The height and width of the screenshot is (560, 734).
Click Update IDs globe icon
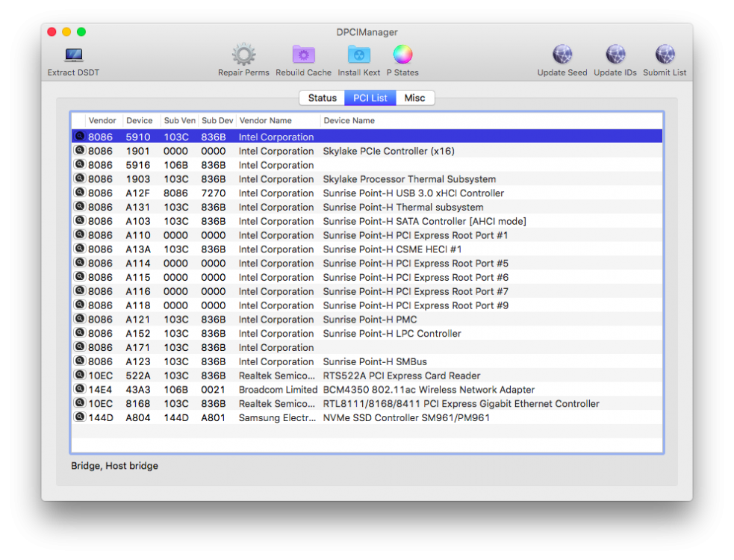click(615, 55)
